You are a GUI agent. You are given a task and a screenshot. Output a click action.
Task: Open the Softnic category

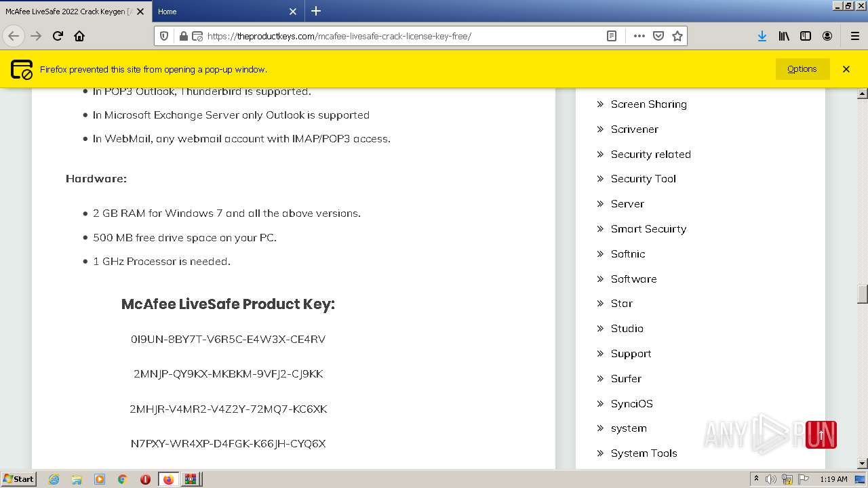(628, 254)
